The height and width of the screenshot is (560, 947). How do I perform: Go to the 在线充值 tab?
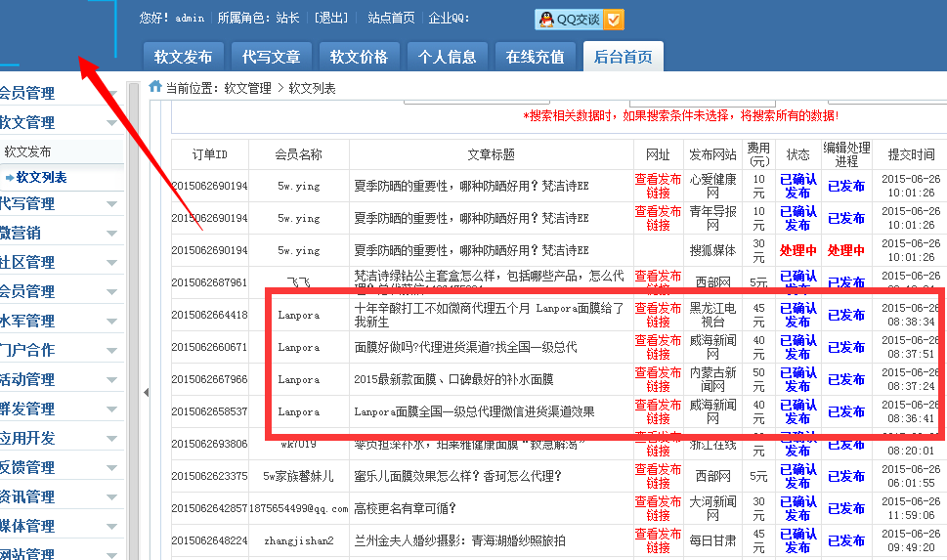(535, 57)
